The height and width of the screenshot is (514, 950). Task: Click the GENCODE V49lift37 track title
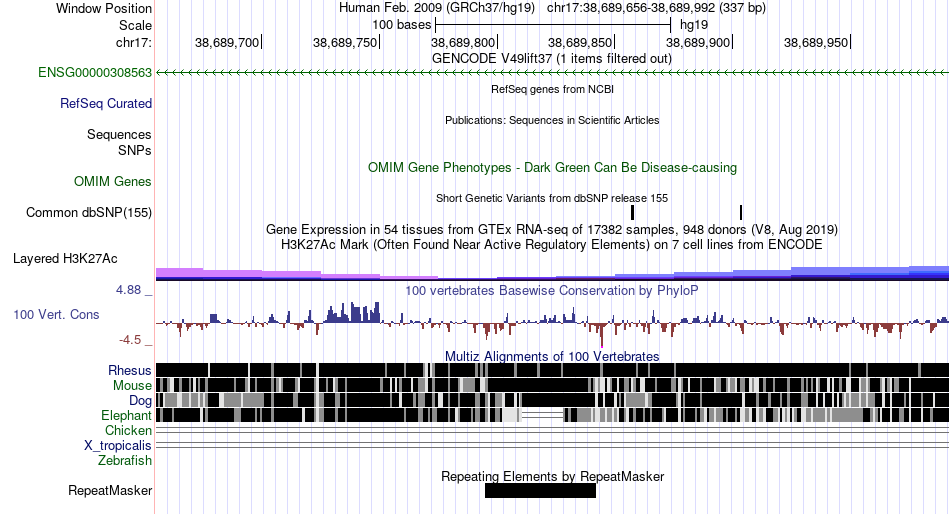click(x=552, y=59)
